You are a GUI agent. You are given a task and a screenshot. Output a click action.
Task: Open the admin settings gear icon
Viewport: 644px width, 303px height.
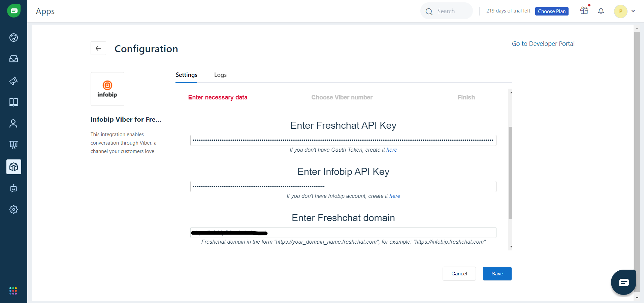click(13, 209)
